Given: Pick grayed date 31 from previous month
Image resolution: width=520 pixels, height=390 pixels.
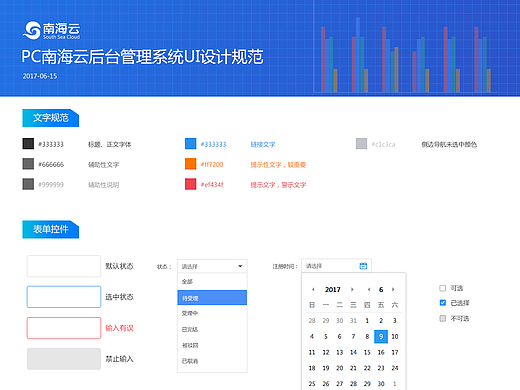Looking at the screenshot, I should (353, 321).
